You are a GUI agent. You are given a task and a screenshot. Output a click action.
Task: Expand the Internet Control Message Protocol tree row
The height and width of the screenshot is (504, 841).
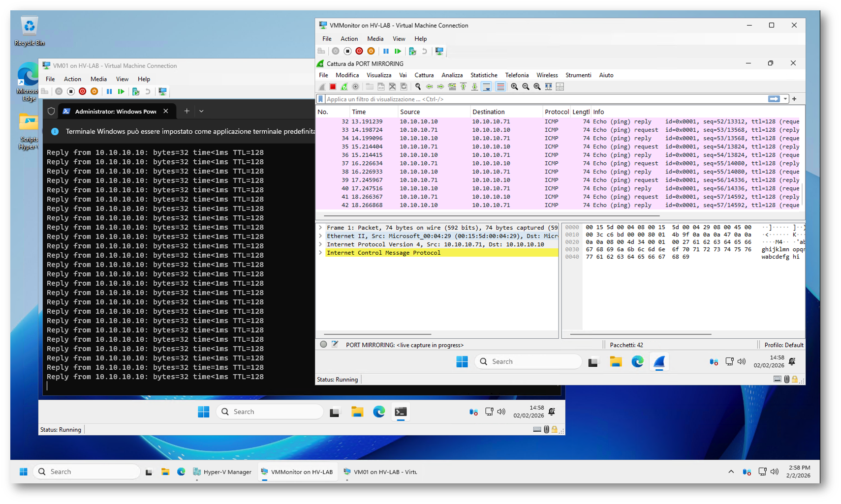pos(321,253)
